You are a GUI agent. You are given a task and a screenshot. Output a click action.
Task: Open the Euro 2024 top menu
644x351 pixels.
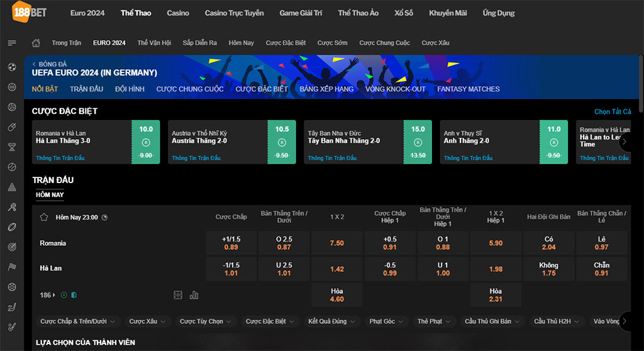tap(87, 13)
